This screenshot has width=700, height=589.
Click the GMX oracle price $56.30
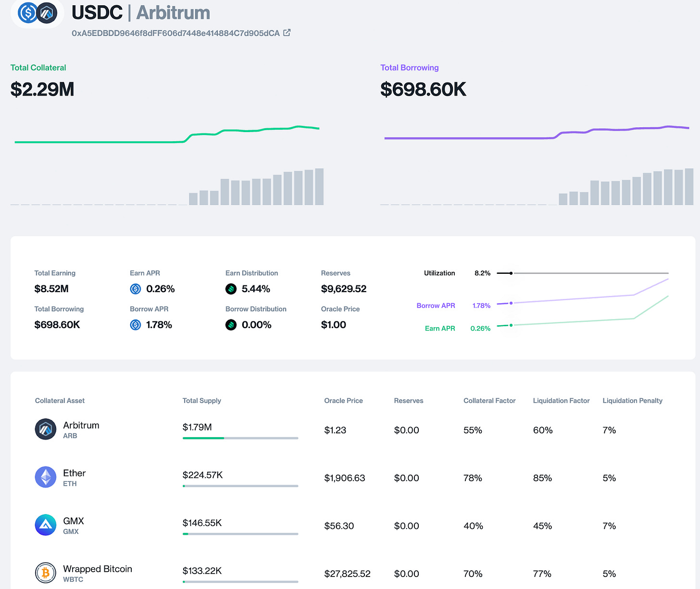point(339,526)
